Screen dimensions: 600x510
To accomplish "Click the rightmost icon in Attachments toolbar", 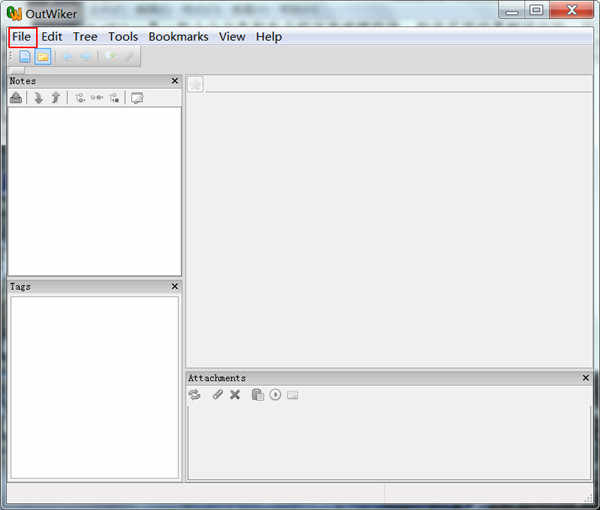I will (293, 395).
